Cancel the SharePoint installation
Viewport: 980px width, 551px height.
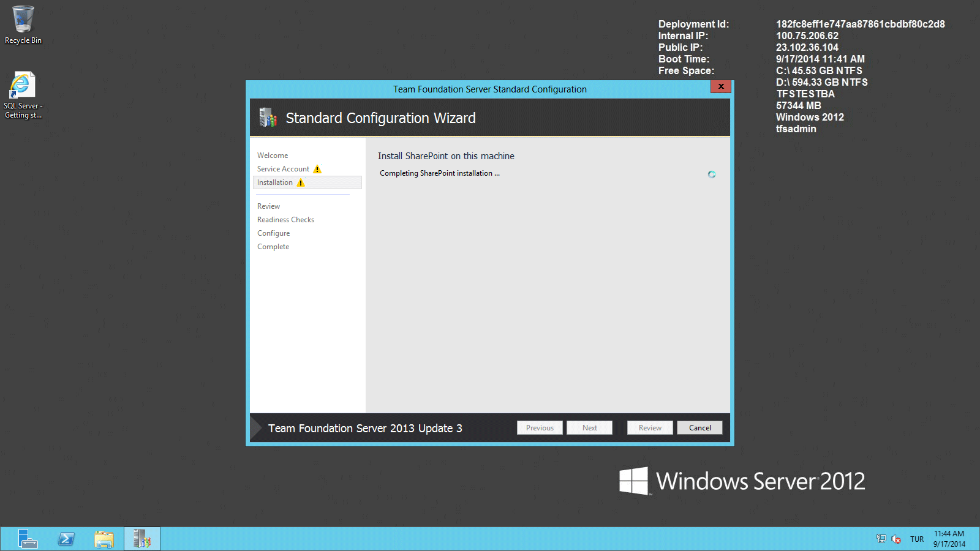(699, 427)
